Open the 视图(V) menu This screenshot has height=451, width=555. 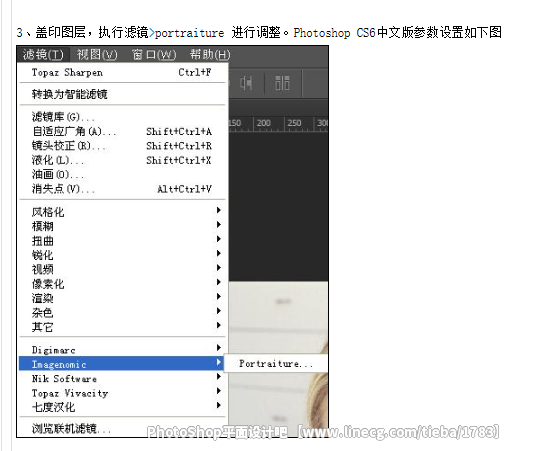pos(97,55)
